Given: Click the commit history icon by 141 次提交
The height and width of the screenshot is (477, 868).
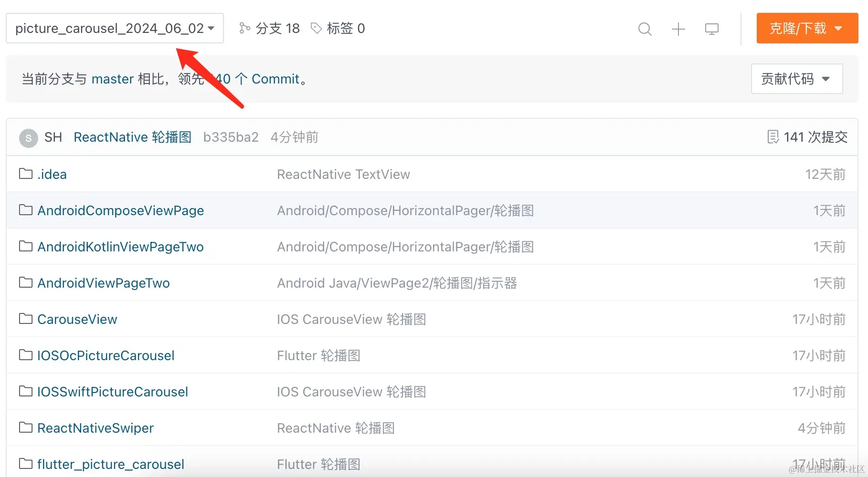Looking at the screenshot, I should point(773,137).
